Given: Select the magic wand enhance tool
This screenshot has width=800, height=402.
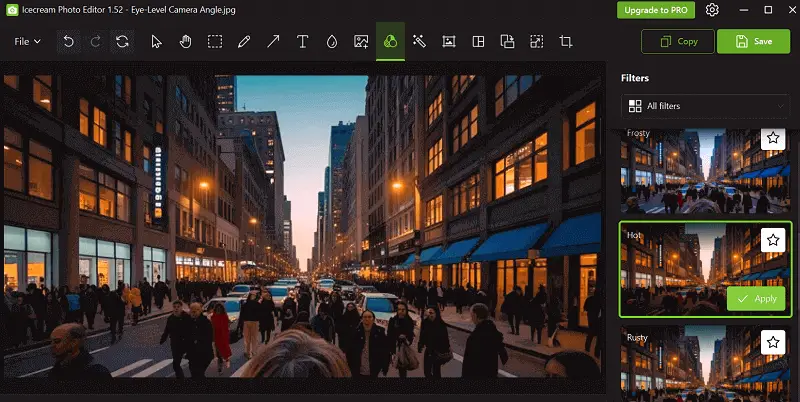Looking at the screenshot, I should click(x=419, y=42).
